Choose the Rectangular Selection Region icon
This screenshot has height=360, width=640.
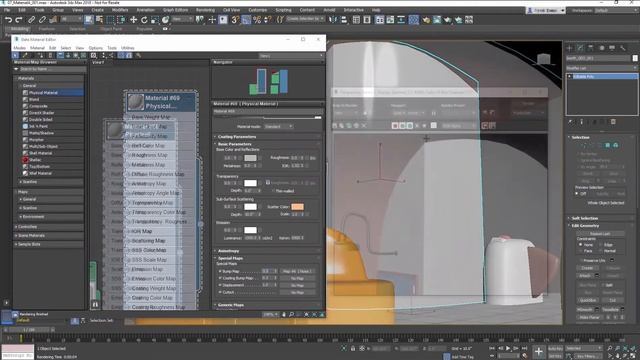pyautogui.click(x=110, y=20)
